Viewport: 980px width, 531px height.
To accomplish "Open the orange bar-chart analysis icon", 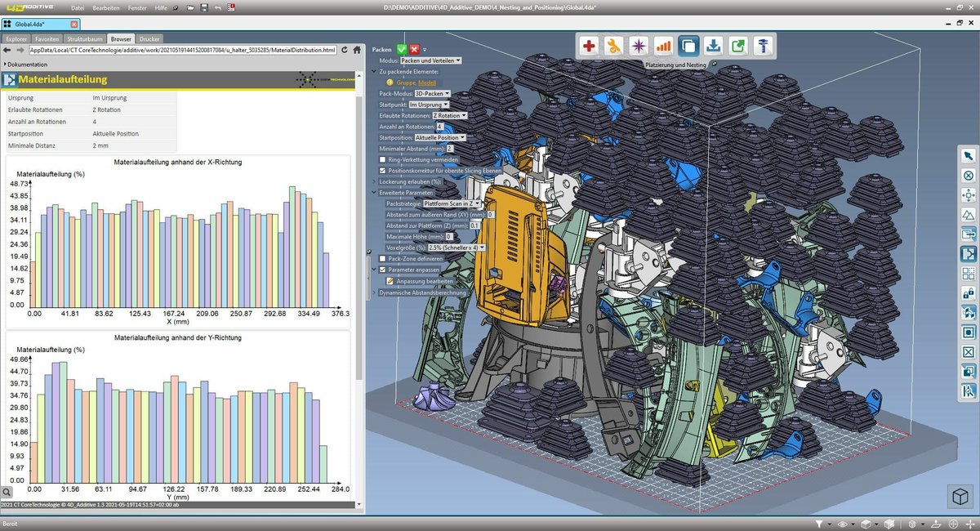I will tap(664, 46).
